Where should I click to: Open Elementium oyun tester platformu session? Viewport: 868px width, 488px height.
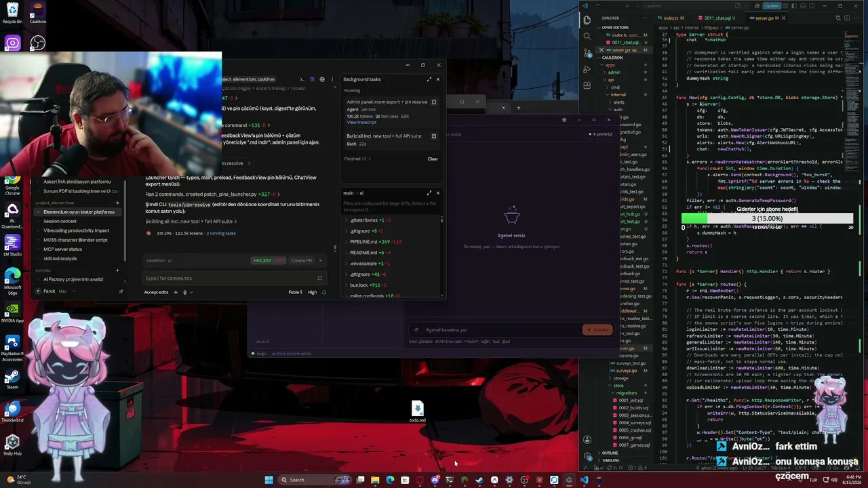click(x=79, y=212)
